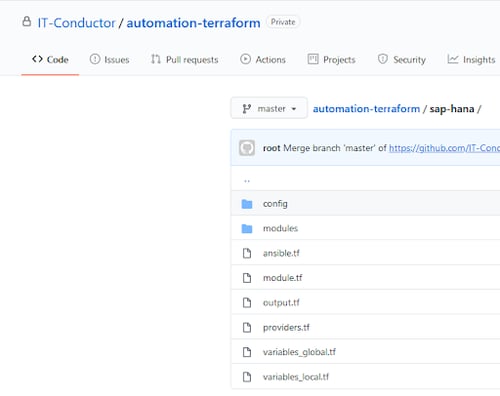Follow the github.com commit message link
Viewport: 500px width, 396px height.
pyautogui.click(x=444, y=148)
